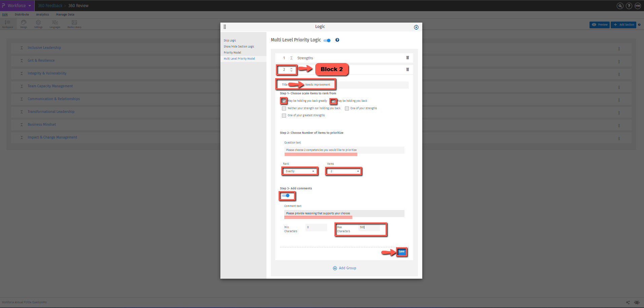Save the Needs Improvement block settings
644x308 pixels.
401,252
